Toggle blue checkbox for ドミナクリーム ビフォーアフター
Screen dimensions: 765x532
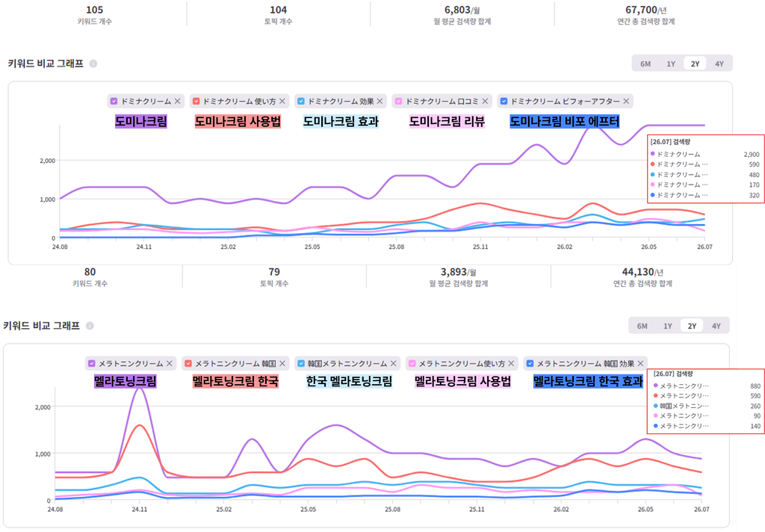click(504, 101)
